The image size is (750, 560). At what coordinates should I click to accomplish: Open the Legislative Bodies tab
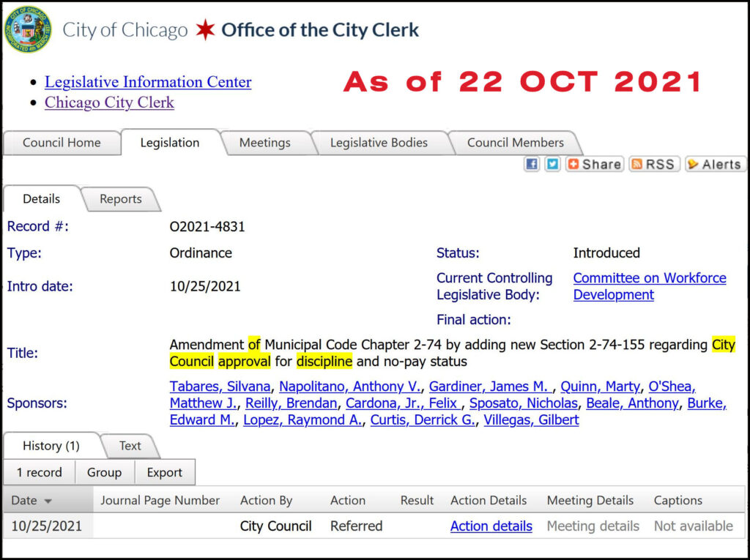click(379, 143)
